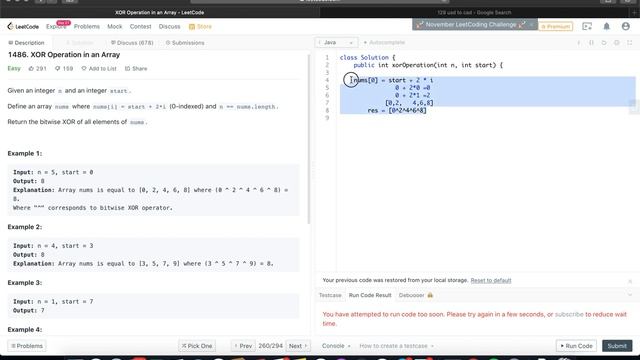Open the Contest nav item
640x360 pixels.
(x=140, y=27)
